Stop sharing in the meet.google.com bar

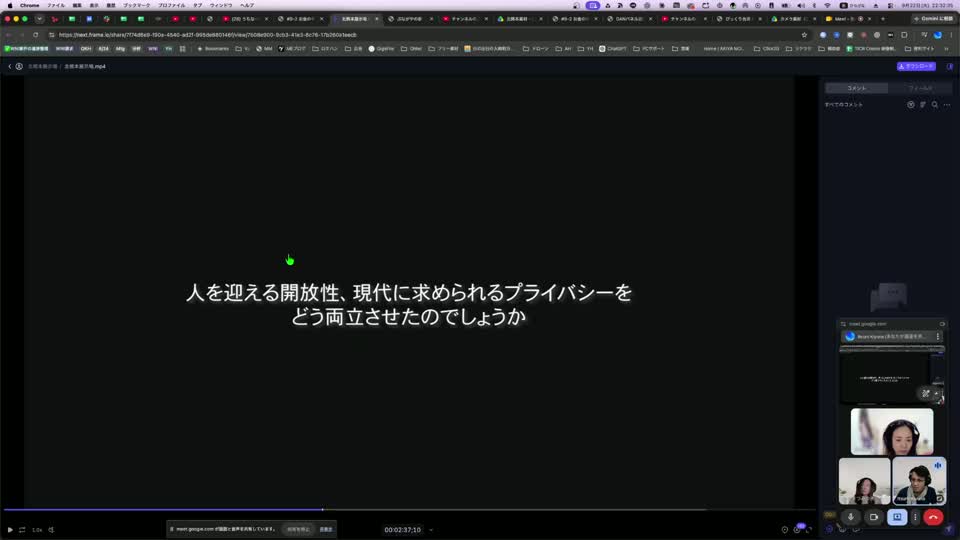[x=298, y=529]
